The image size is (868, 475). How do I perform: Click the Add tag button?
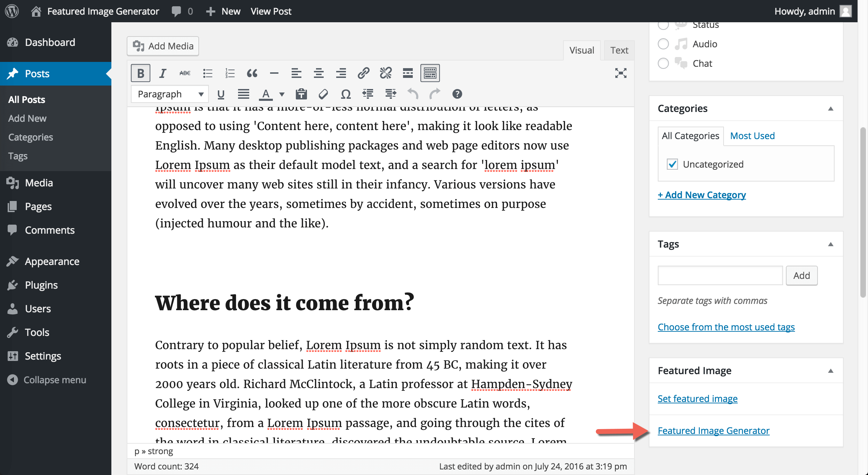click(802, 276)
